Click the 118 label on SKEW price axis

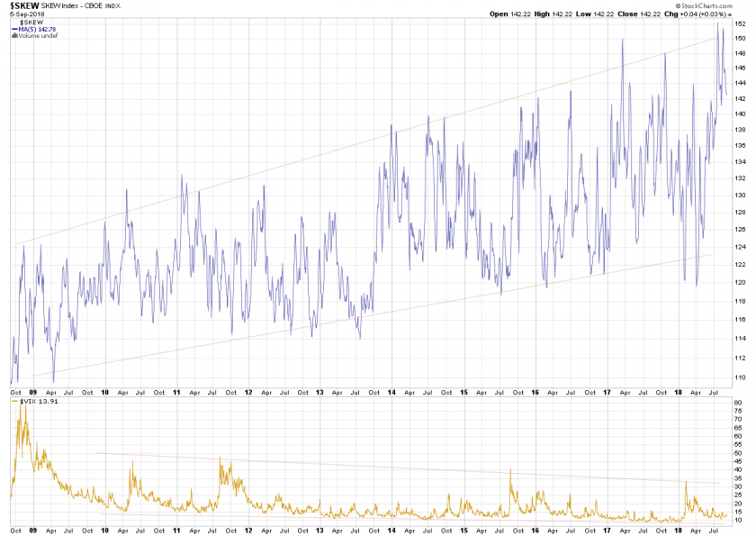pyautogui.click(x=740, y=301)
